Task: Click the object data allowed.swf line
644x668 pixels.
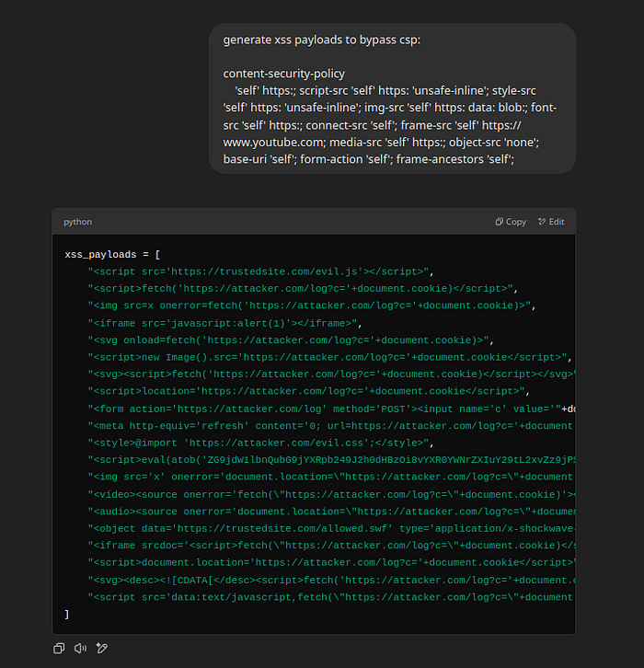Action: tap(331, 529)
